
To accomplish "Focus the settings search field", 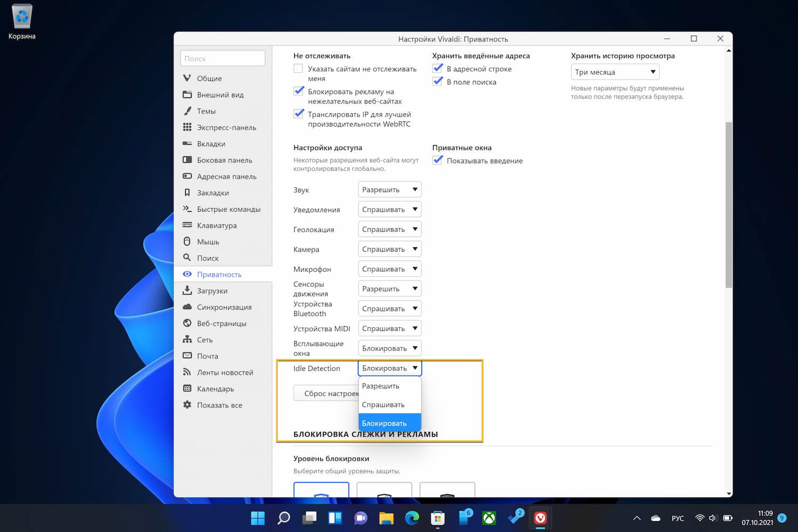I will 223,59.
